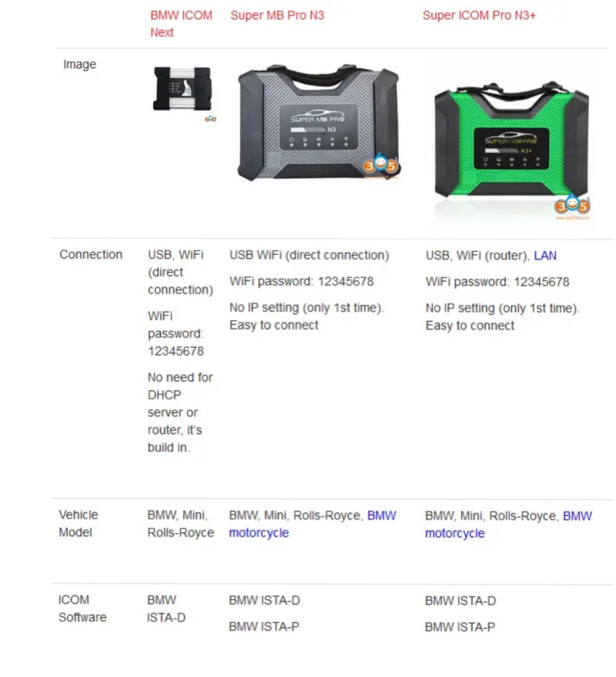Click the BMW ICOM Next column header

coord(181,24)
